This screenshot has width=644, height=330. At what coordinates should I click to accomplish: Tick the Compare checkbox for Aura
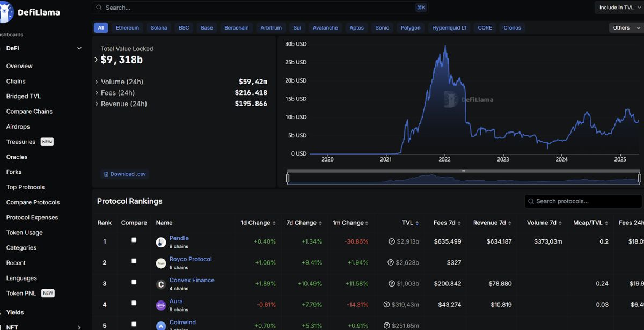tap(134, 303)
